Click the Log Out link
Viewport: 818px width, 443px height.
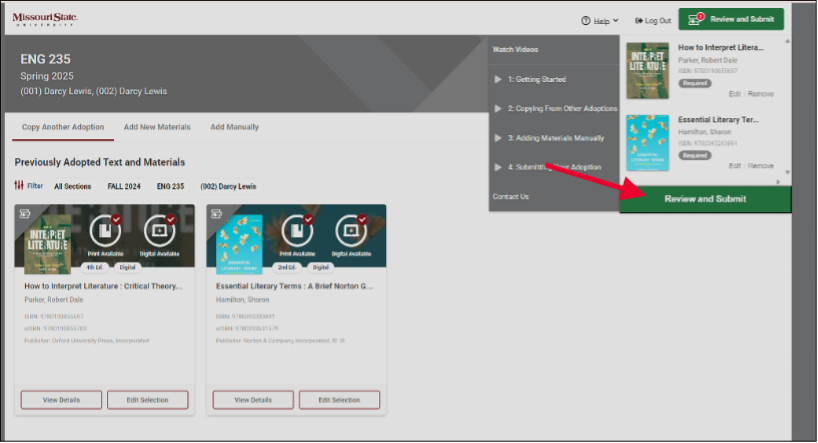[x=653, y=20]
